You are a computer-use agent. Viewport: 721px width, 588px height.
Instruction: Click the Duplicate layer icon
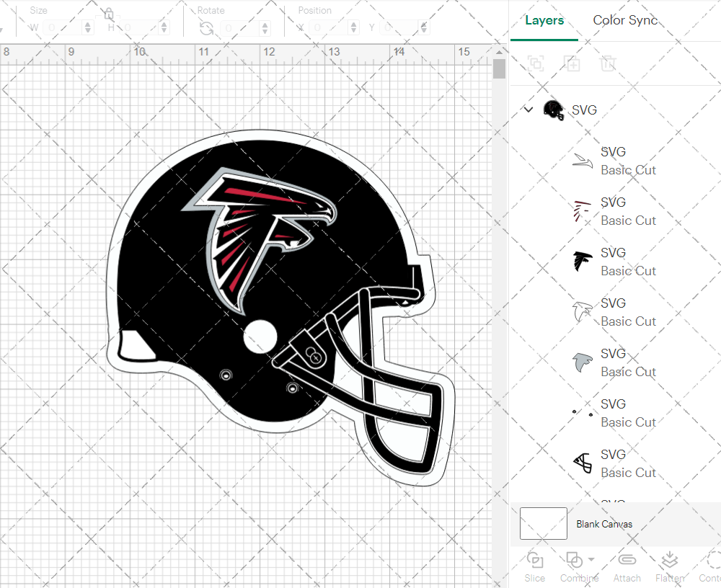(572, 63)
